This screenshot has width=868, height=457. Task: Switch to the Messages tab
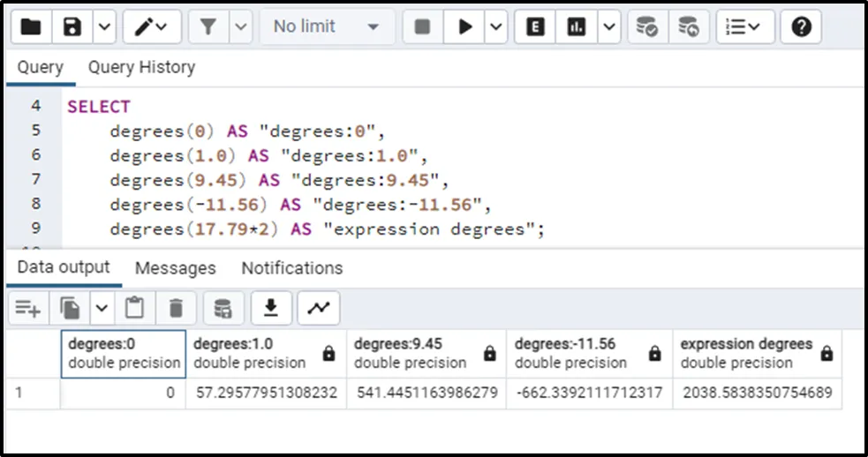175,268
